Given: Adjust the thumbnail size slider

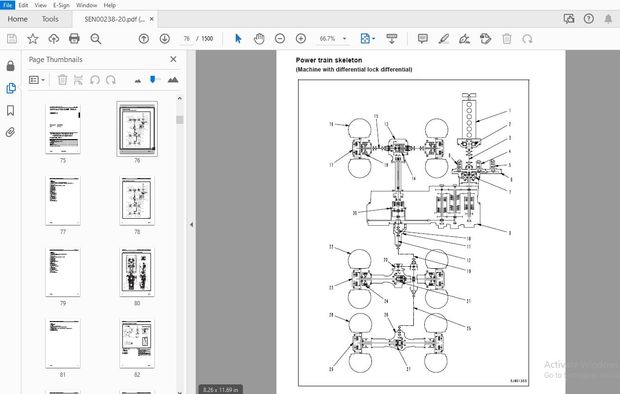Looking at the screenshot, I should [153, 80].
